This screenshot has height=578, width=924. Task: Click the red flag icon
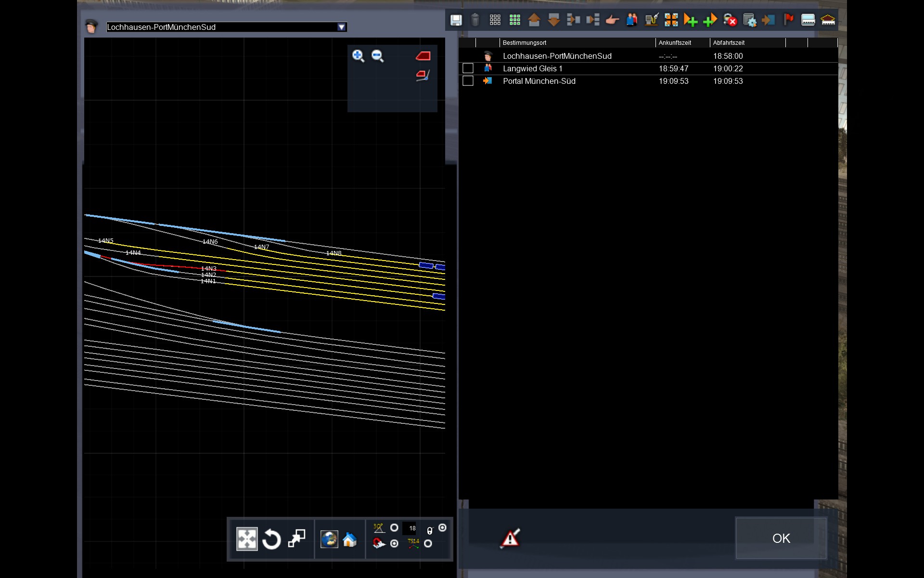click(x=788, y=20)
